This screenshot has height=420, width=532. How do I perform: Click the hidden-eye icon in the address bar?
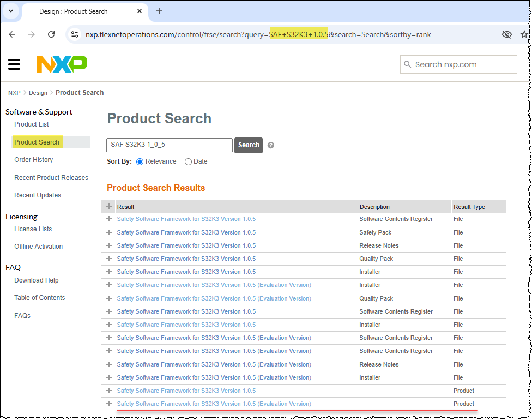(x=507, y=34)
